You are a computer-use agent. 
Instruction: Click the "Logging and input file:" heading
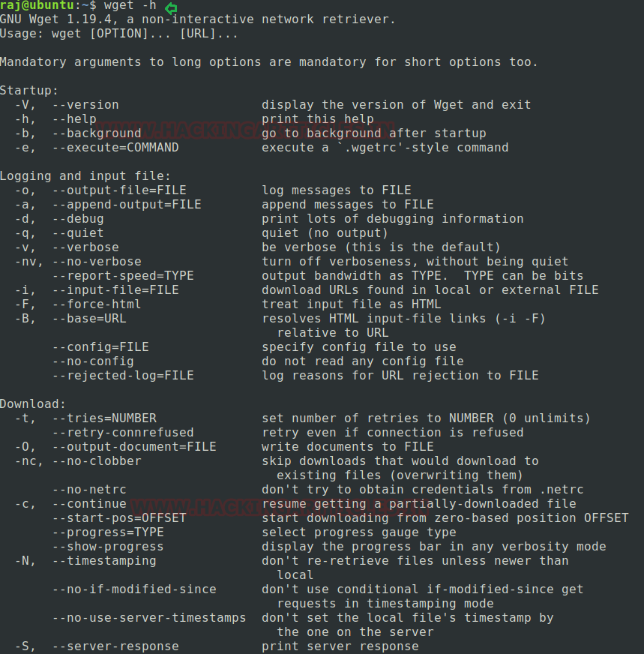85,176
